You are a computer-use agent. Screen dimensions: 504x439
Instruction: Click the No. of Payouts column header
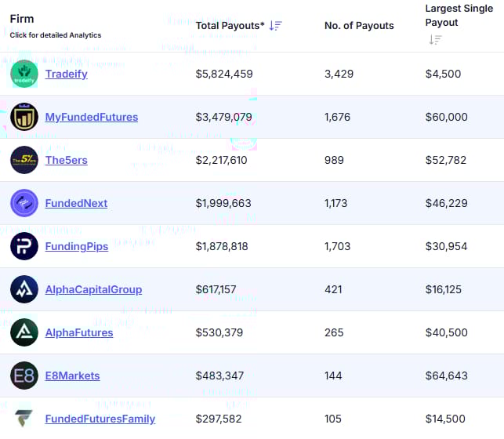[359, 26]
